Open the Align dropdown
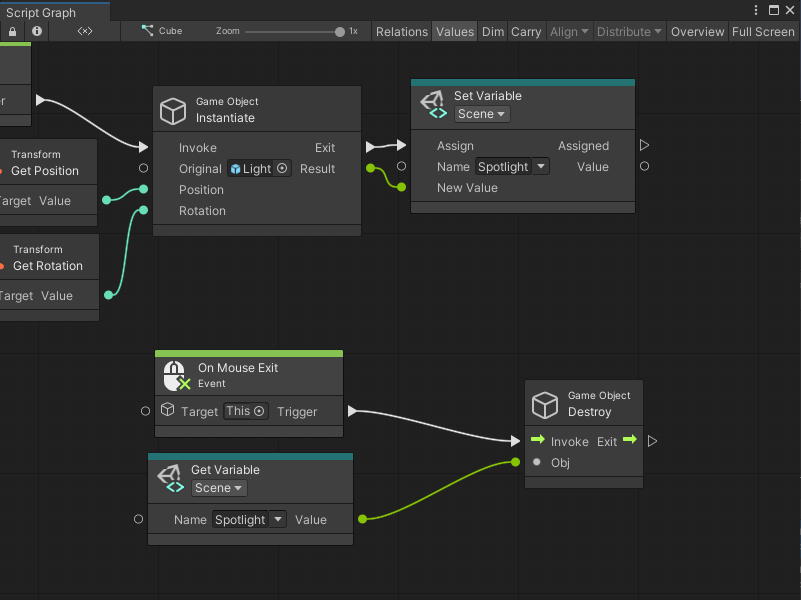Viewport: 801px width, 600px height. coord(568,31)
